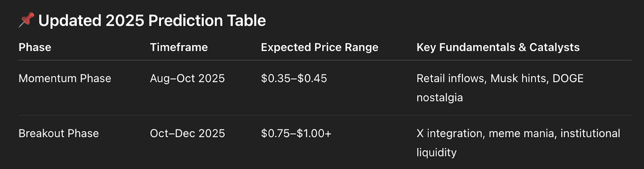644x169 pixels.
Task: Click the $0.75–$1.00+ price range
Action: 296,133
